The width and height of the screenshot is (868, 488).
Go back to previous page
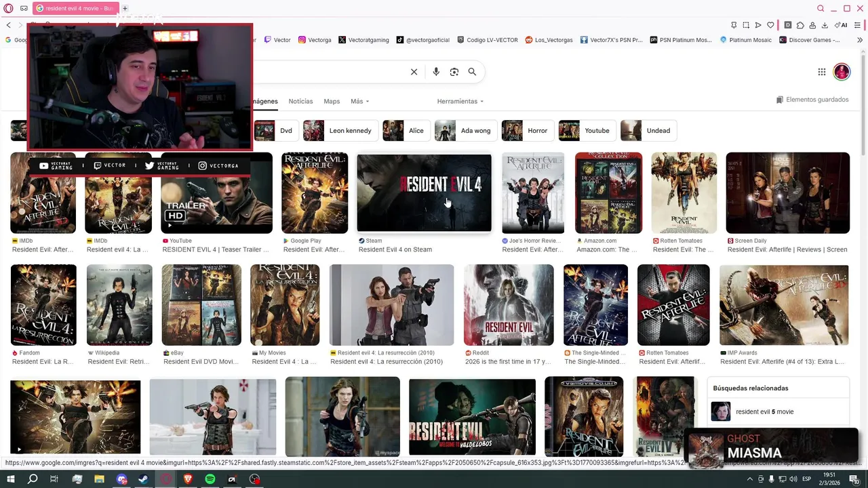(8, 25)
